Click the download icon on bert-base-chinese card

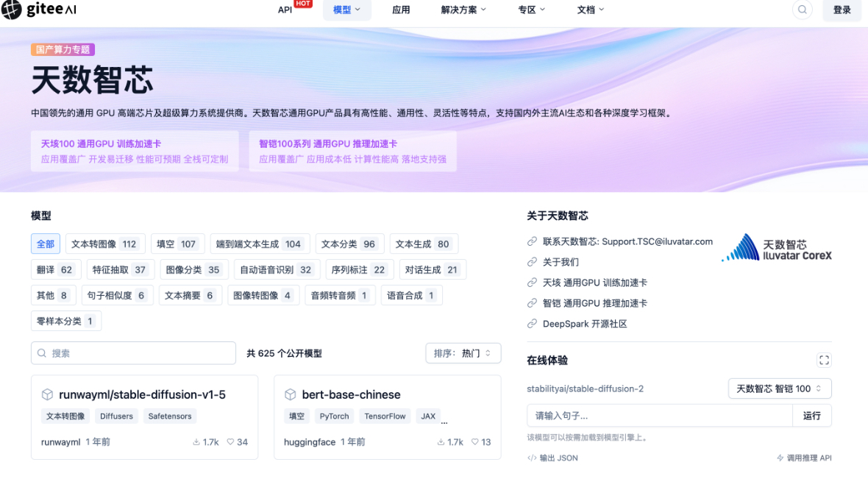pyautogui.click(x=441, y=442)
